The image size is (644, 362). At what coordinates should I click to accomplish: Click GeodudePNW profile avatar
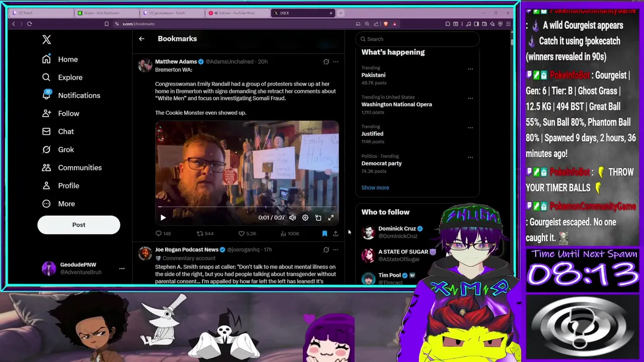pyautogui.click(x=49, y=268)
